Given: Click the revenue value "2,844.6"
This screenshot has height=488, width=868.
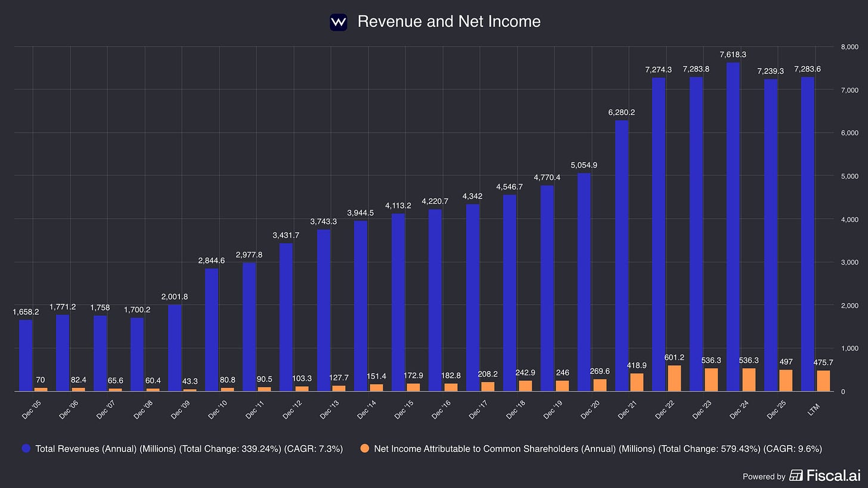Looking at the screenshot, I should (212, 260).
